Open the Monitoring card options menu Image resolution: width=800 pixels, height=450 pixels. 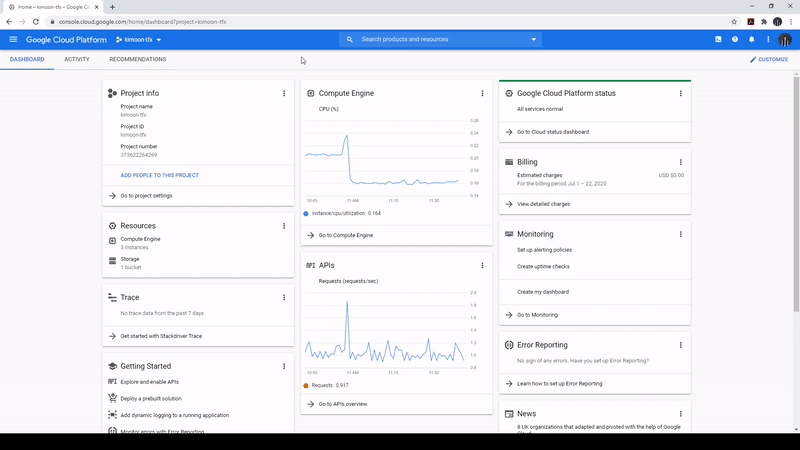(680, 234)
